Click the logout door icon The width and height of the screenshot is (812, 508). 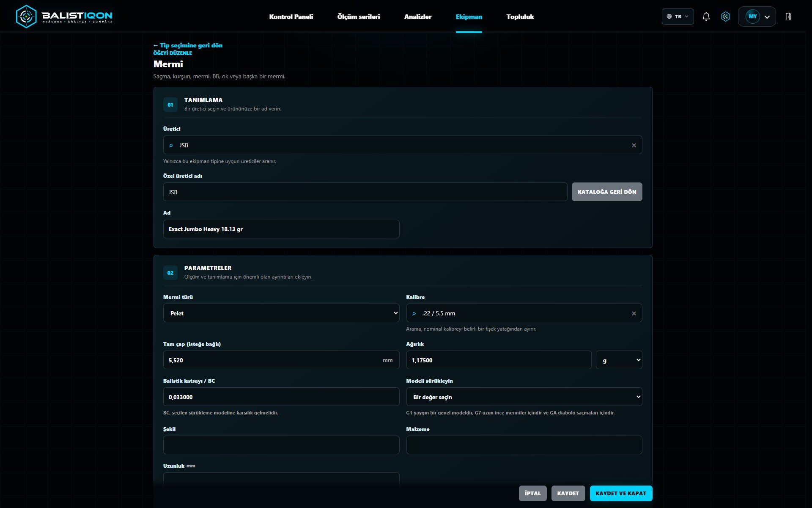coord(788,17)
